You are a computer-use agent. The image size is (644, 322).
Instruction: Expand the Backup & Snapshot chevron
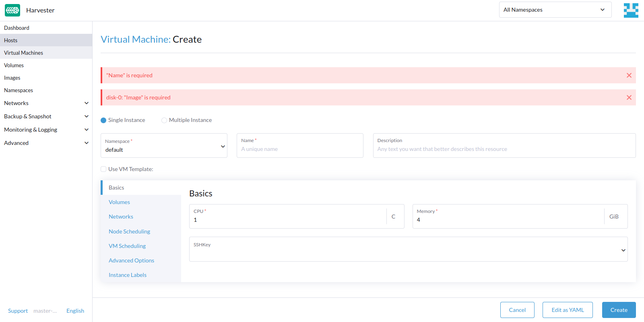[x=86, y=116]
